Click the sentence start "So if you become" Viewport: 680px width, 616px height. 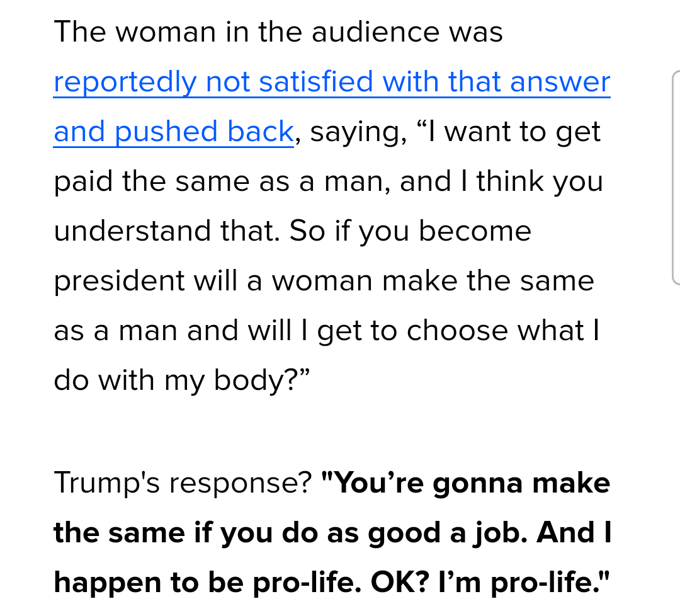point(411,231)
